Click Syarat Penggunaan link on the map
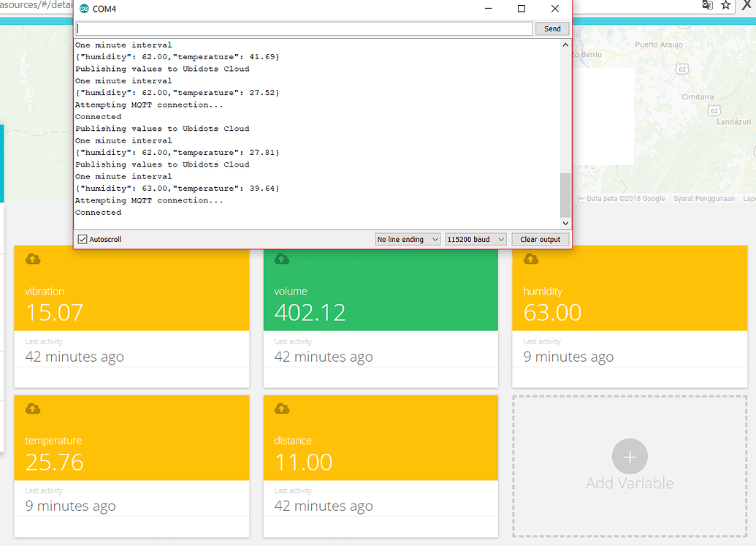756x546 pixels. pyautogui.click(x=704, y=199)
